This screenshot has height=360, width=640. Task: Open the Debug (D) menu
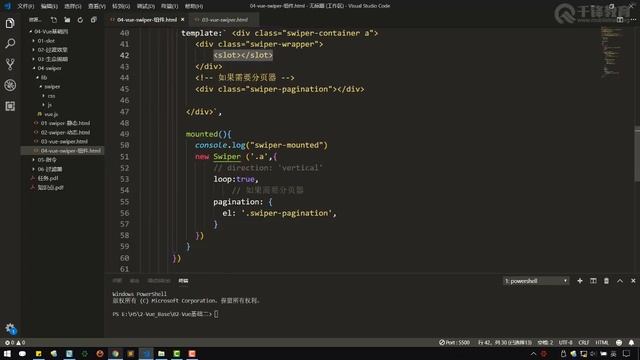tap(145, 6)
